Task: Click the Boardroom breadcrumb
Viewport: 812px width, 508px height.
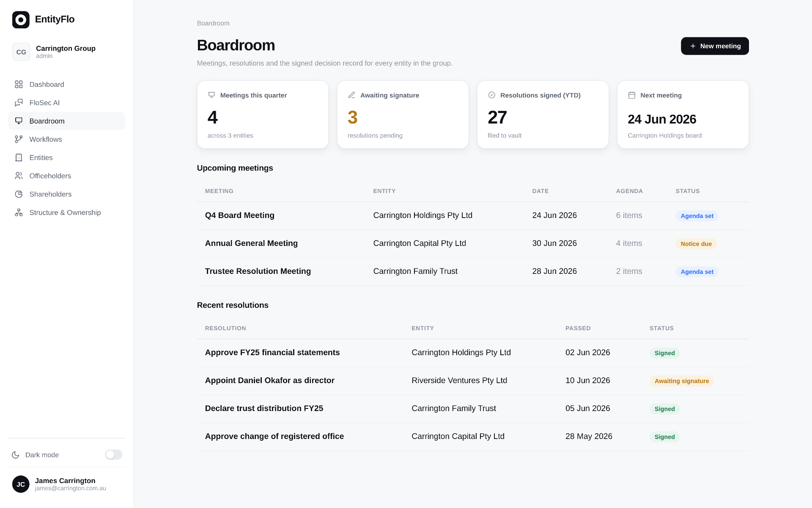Action: [x=213, y=23]
